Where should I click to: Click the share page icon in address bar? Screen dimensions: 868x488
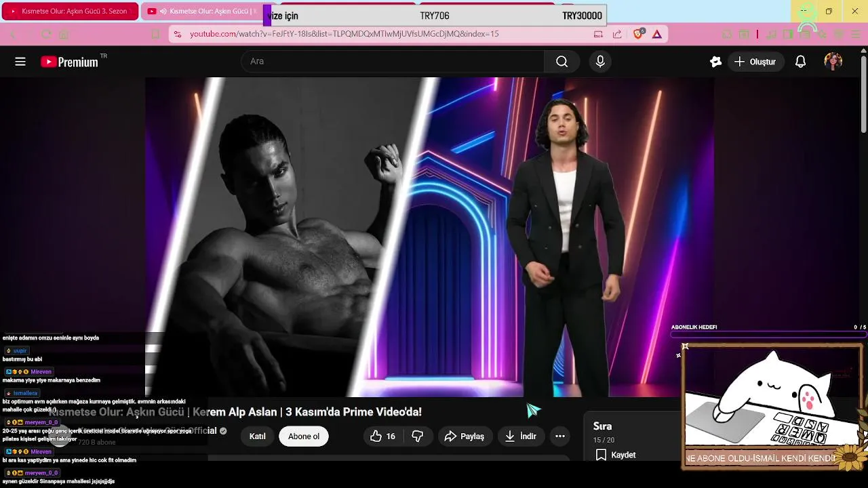point(617,34)
